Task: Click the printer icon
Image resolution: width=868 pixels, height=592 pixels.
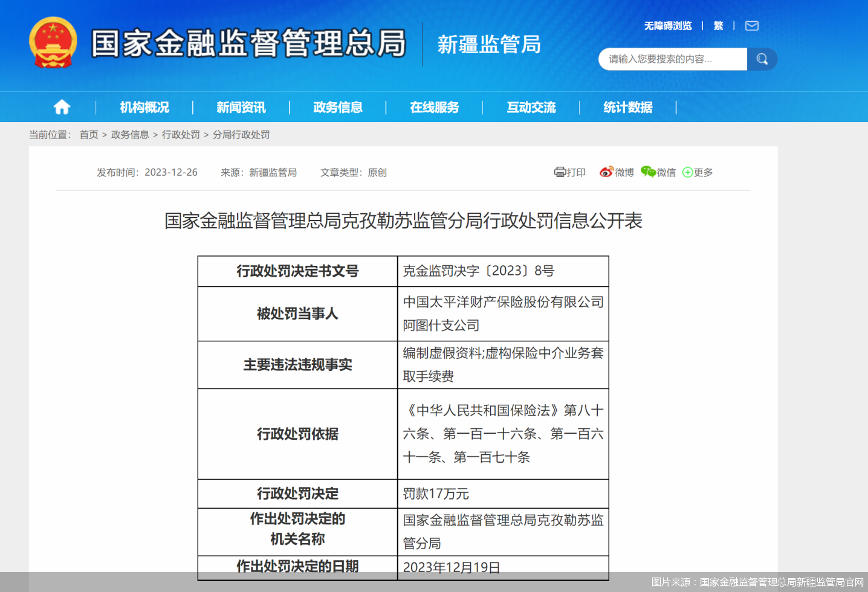Action: click(x=560, y=172)
